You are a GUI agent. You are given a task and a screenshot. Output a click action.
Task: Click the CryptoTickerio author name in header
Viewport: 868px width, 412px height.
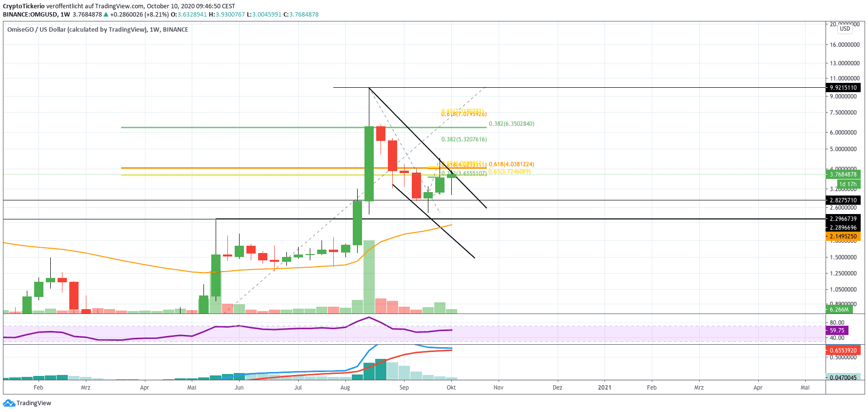[24, 6]
